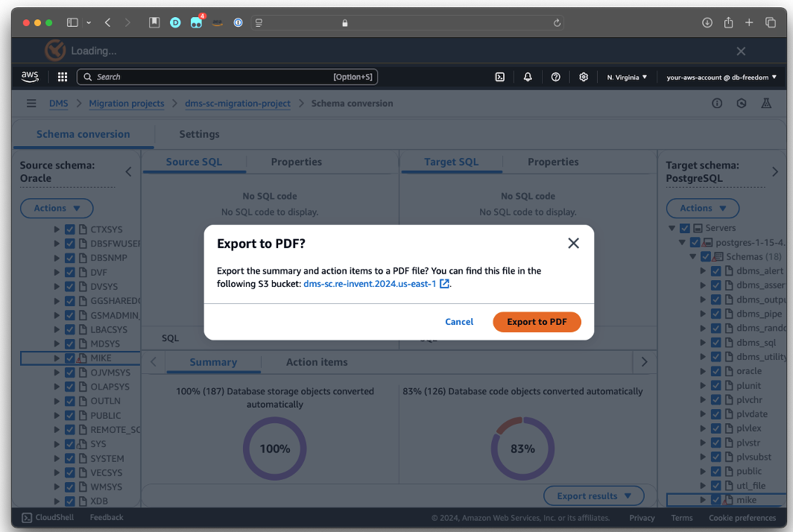Open AWS settings gear icon

584,77
